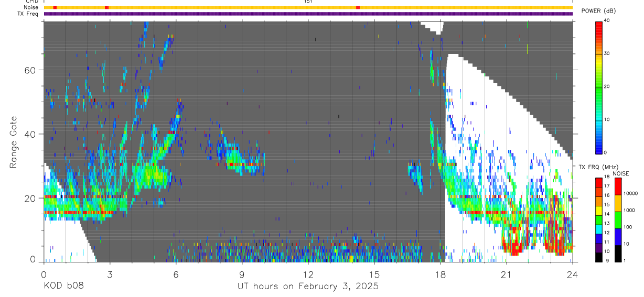This screenshot has width=644, height=297.
Task: Click tick label 24 on UT hours axis
Action: coord(573,274)
